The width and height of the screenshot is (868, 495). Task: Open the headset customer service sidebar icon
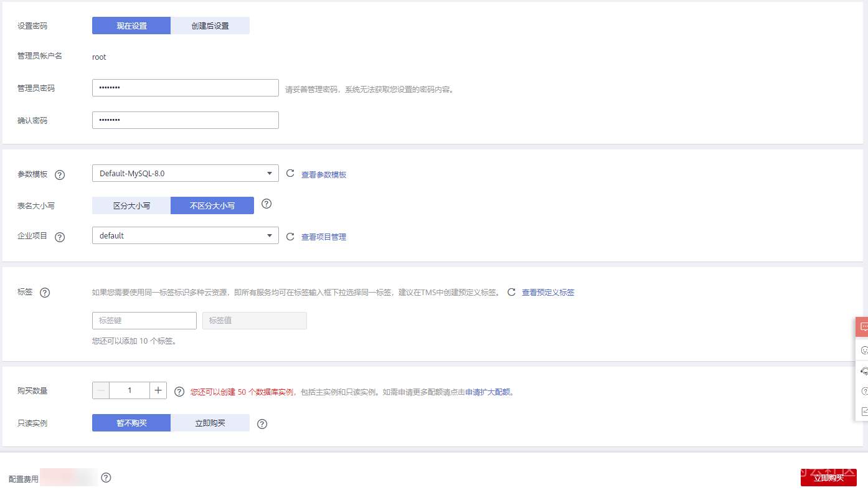(x=864, y=371)
